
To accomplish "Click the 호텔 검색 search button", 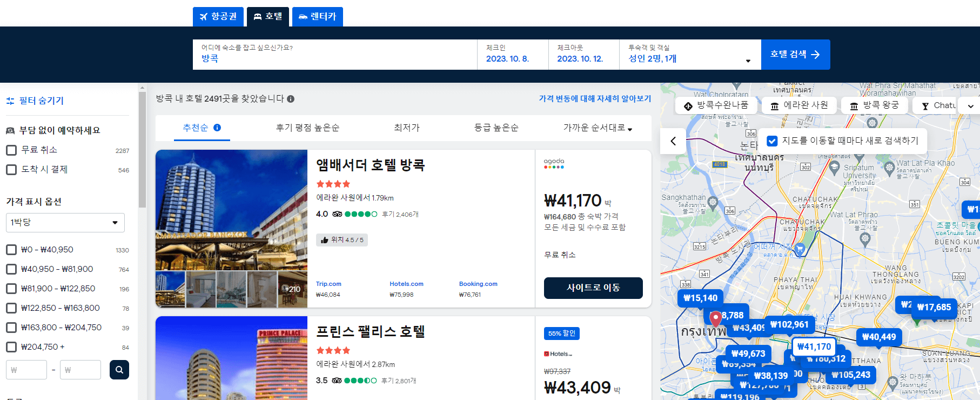I will tap(795, 55).
